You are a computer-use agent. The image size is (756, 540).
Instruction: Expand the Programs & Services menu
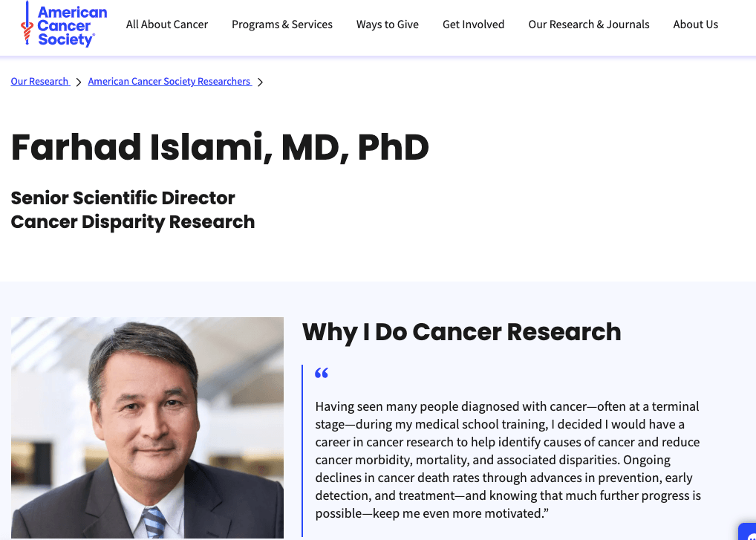pos(282,25)
